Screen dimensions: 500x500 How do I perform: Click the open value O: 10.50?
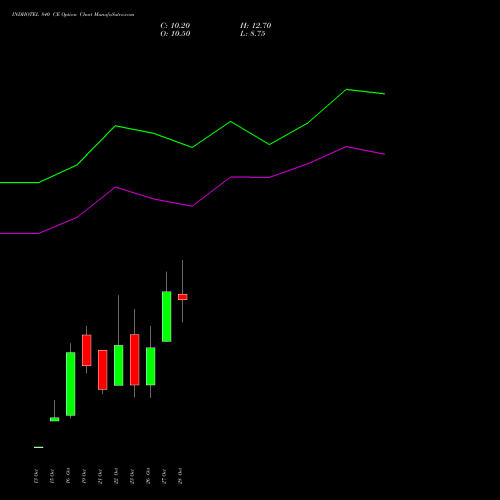click(x=175, y=34)
